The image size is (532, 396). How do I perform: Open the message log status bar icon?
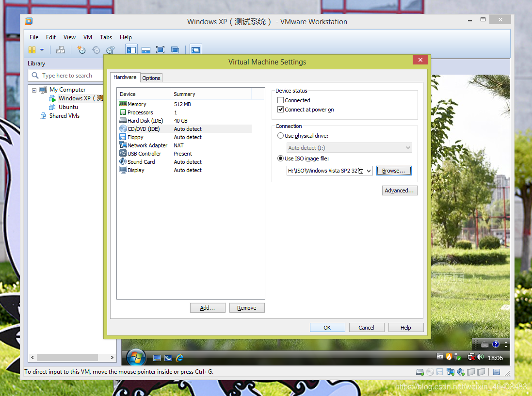coord(497,372)
